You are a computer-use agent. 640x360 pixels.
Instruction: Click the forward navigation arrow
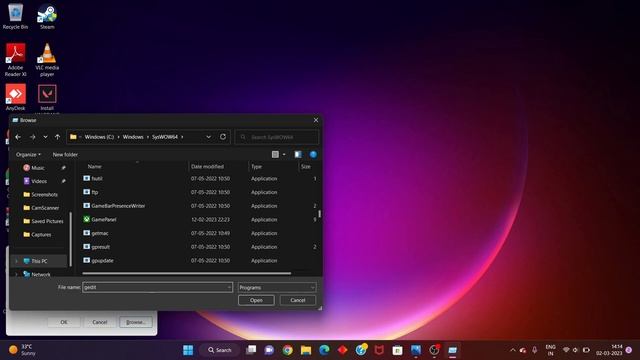click(x=32, y=137)
